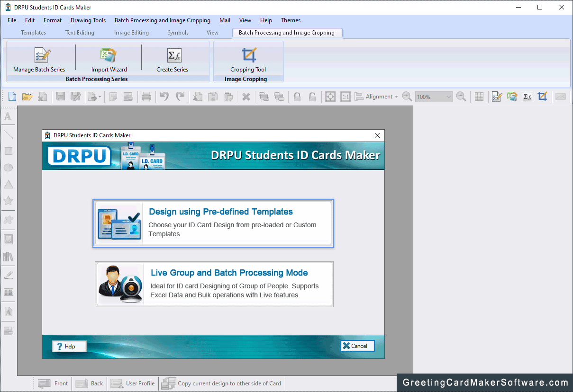This screenshot has height=392, width=573.
Task: Open the Edit menu
Action: (30, 20)
